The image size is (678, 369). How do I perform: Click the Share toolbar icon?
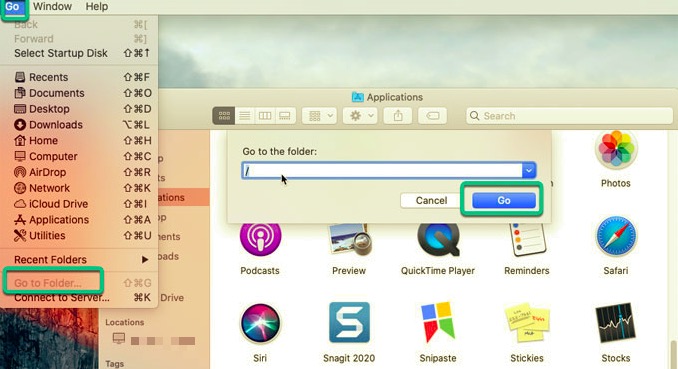[x=398, y=116]
